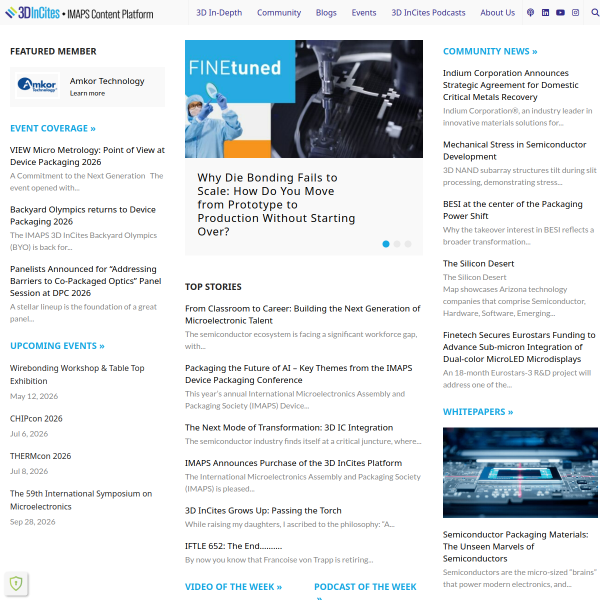Image resolution: width=600 pixels, height=600 pixels.
Task: Expand the 3D In-Depth menu
Action: (219, 13)
